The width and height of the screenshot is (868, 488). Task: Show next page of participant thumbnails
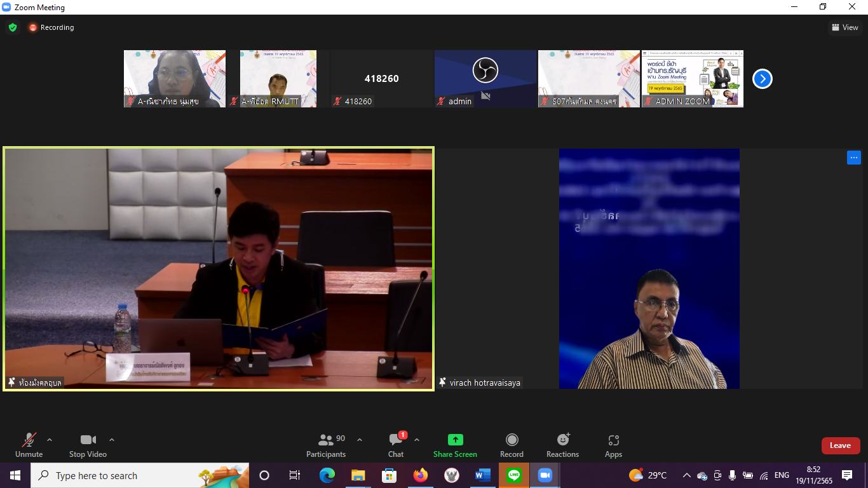[x=762, y=79]
